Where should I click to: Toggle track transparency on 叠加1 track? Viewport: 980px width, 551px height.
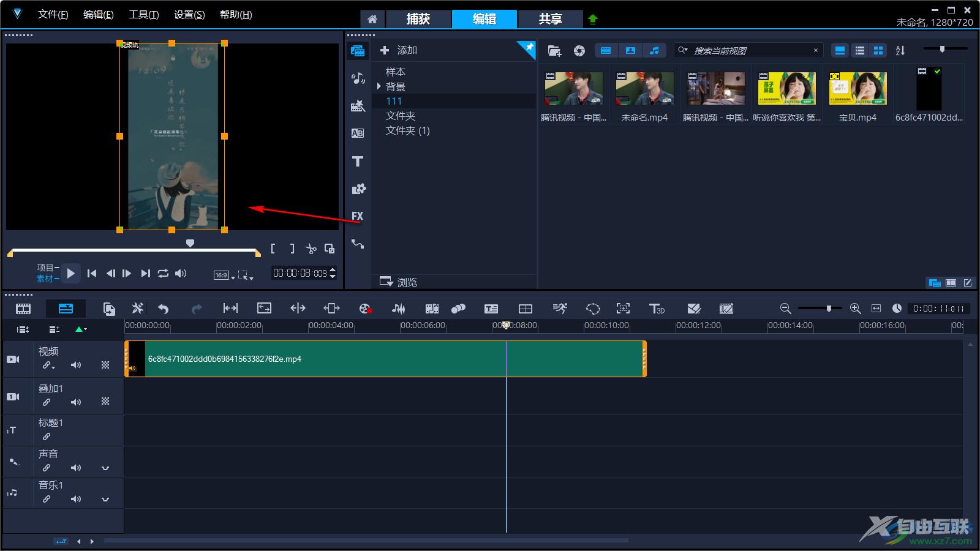pos(105,402)
